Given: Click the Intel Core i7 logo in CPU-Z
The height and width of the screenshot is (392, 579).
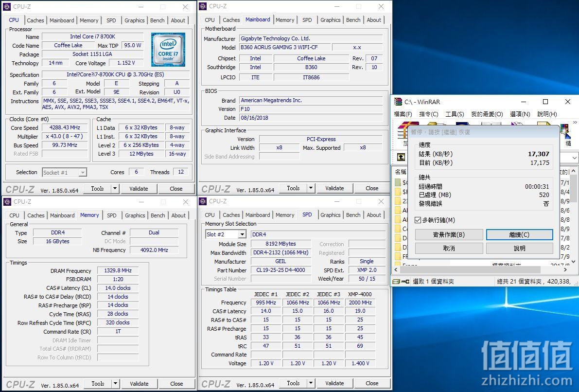Looking at the screenshot, I should pyautogui.click(x=168, y=50).
